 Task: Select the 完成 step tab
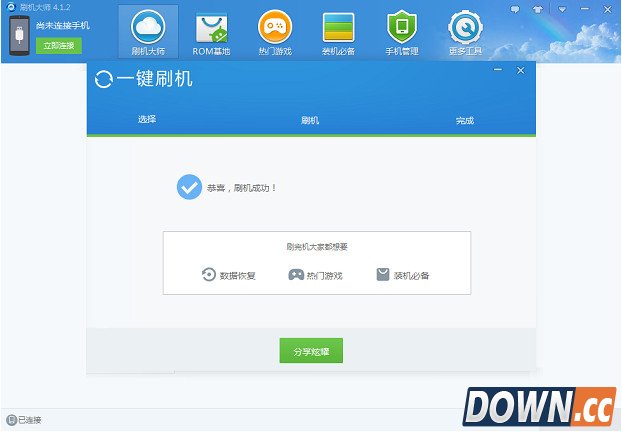coord(464,120)
